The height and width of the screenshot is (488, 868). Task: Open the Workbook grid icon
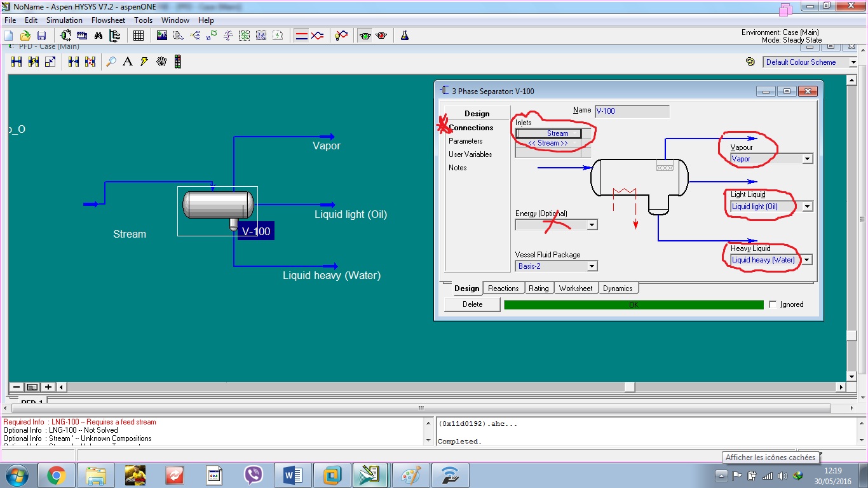[139, 36]
